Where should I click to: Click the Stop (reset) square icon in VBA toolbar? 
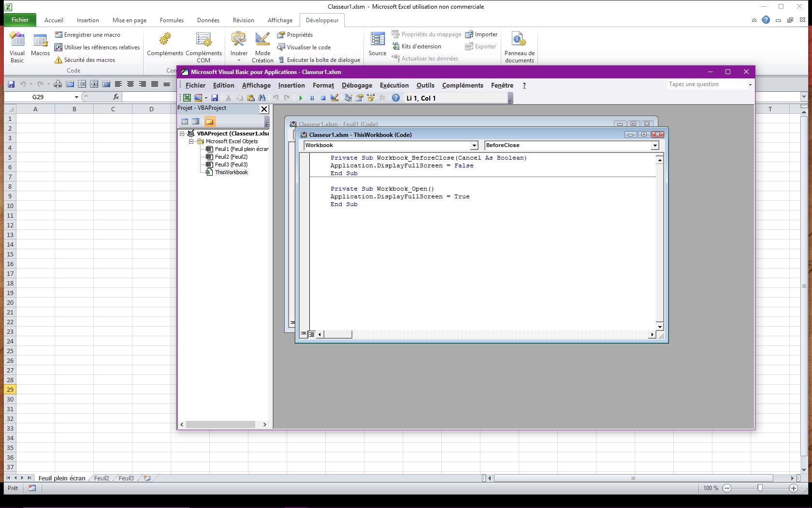(x=323, y=98)
